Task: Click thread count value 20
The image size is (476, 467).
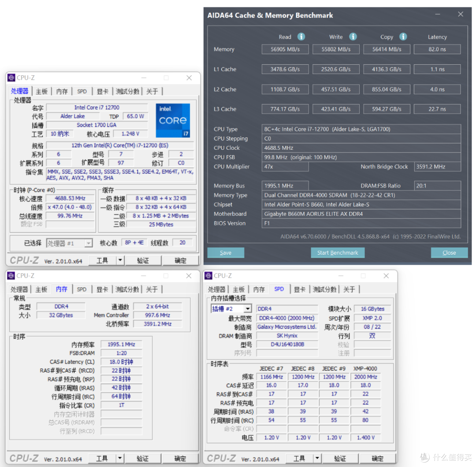Action: point(182,242)
